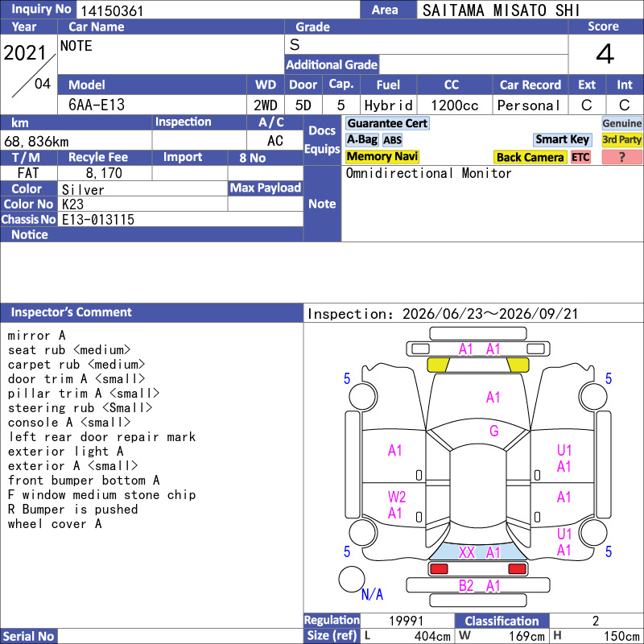Viewport: 644px width, 644px height.
Task: Click the ETC badge
Action: (580, 157)
